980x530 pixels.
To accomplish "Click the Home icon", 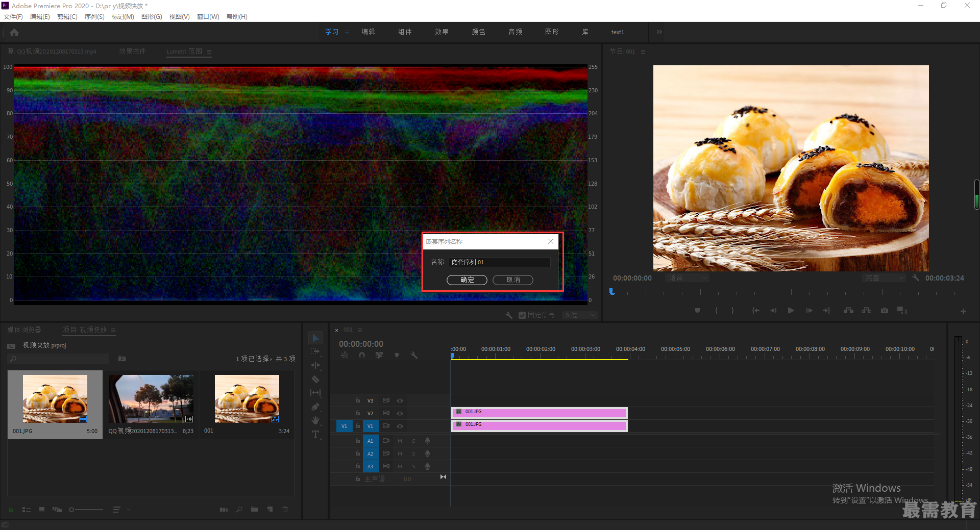I will (14, 32).
